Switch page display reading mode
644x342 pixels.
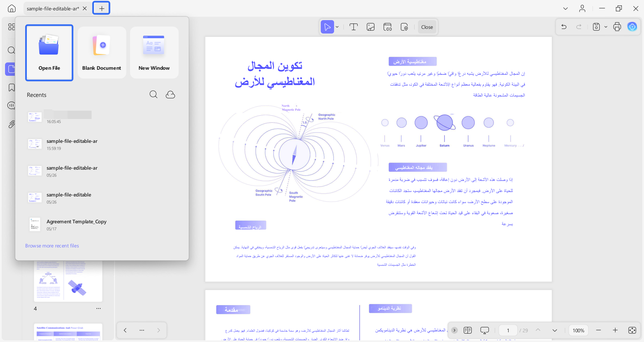tap(468, 330)
